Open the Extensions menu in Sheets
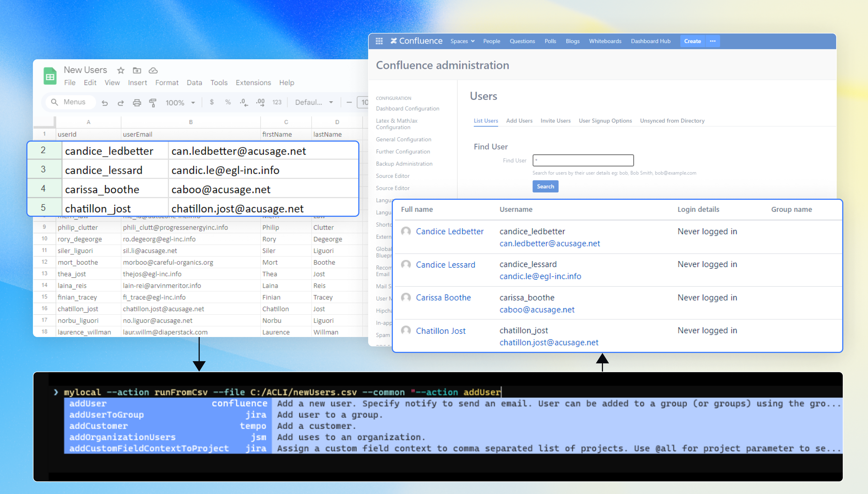 (x=253, y=82)
